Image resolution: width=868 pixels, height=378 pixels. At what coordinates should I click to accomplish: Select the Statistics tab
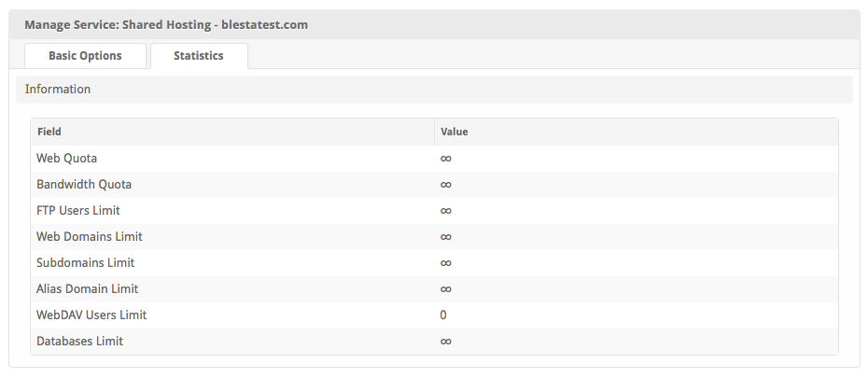pyautogui.click(x=199, y=56)
